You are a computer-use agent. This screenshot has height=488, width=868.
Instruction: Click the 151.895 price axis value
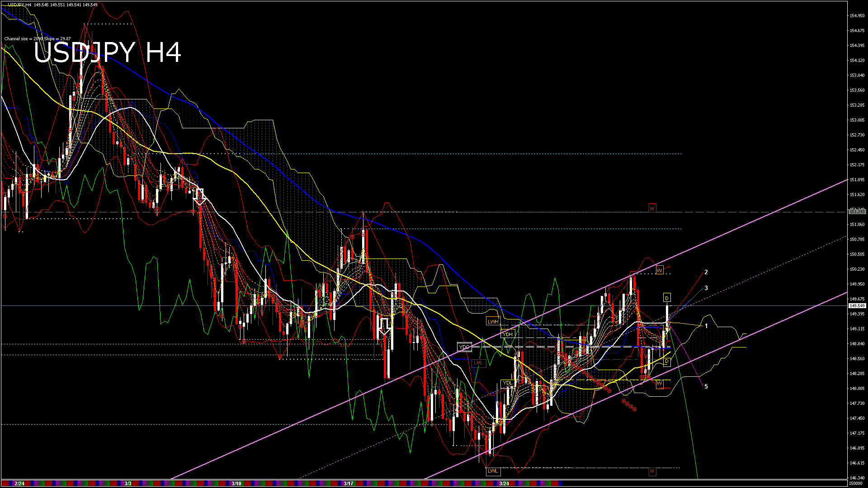[x=857, y=180]
